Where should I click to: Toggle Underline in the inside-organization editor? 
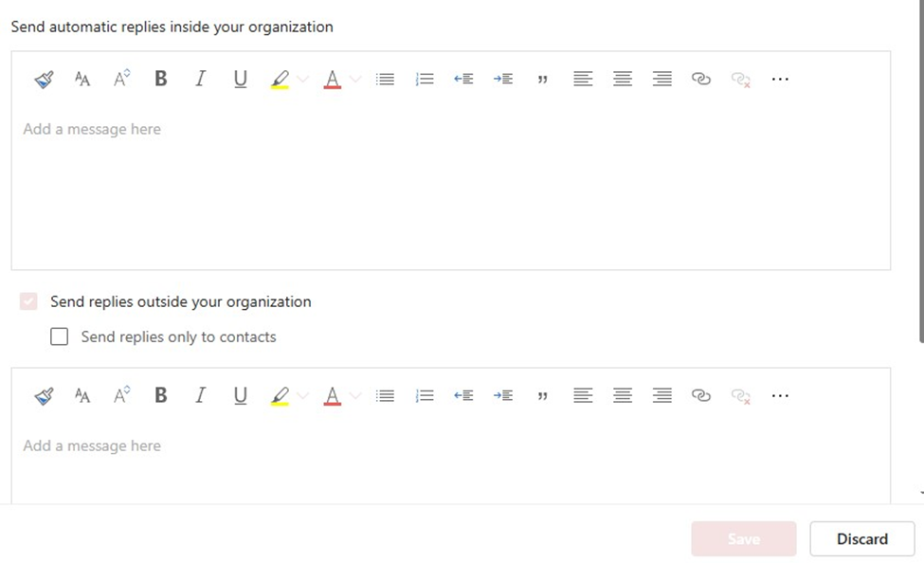click(240, 79)
